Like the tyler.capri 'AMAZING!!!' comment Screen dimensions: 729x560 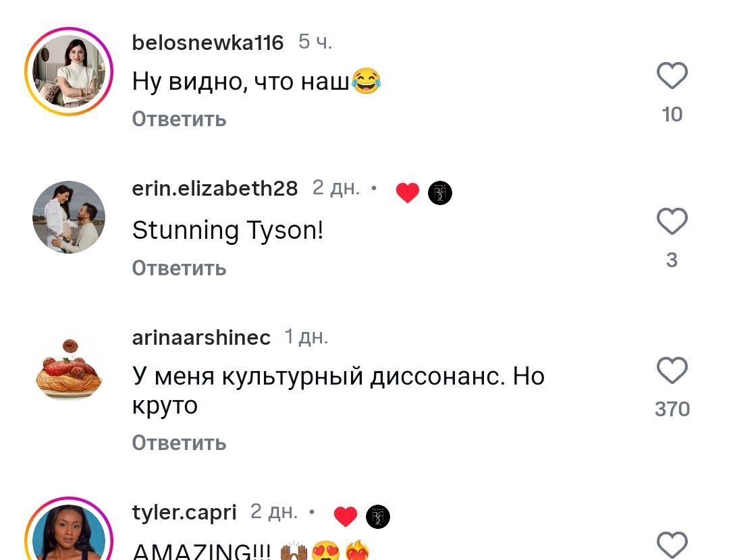pyautogui.click(x=672, y=544)
